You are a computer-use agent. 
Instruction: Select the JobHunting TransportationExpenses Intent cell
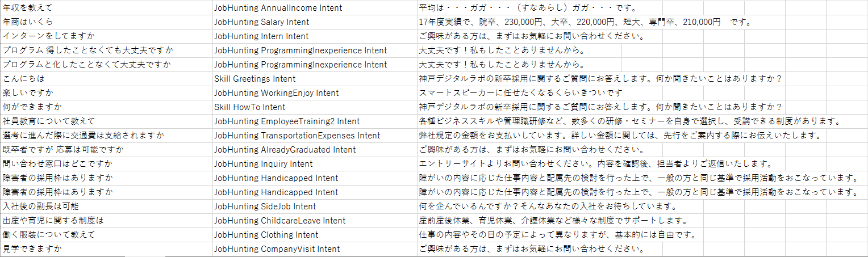[315, 136]
